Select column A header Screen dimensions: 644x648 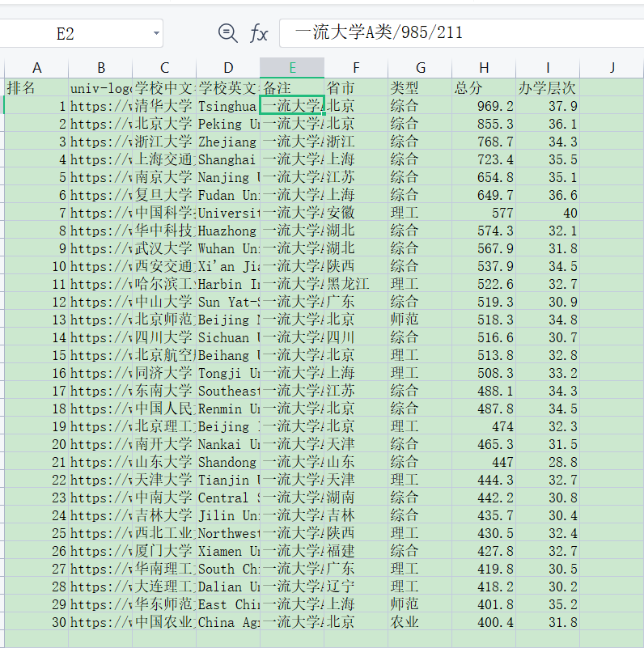click(36, 68)
